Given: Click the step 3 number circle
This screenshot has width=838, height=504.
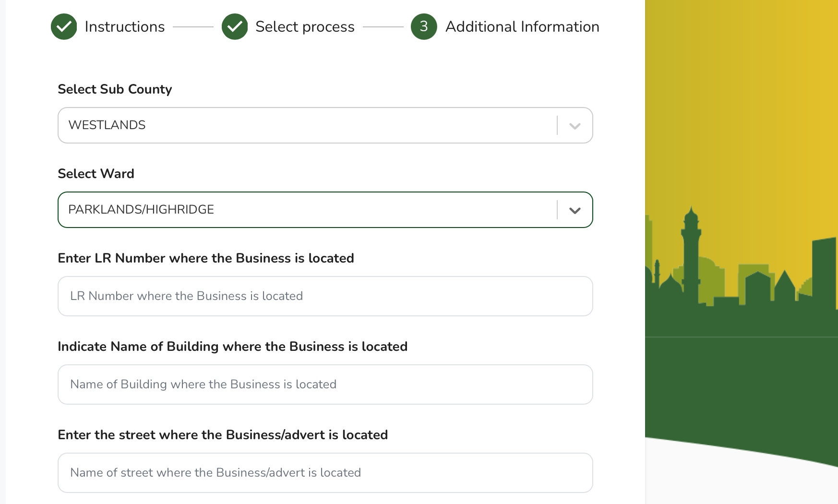Looking at the screenshot, I should (x=424, y=26).
